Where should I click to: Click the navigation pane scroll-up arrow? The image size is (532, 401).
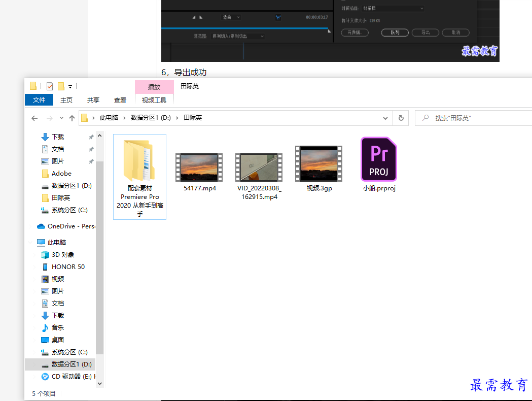(100, 136)
